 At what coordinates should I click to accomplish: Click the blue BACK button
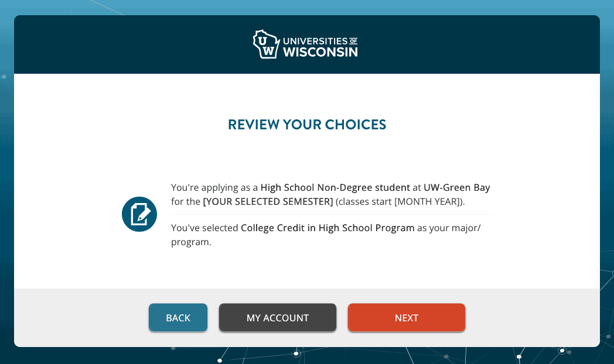pos(178,318)
